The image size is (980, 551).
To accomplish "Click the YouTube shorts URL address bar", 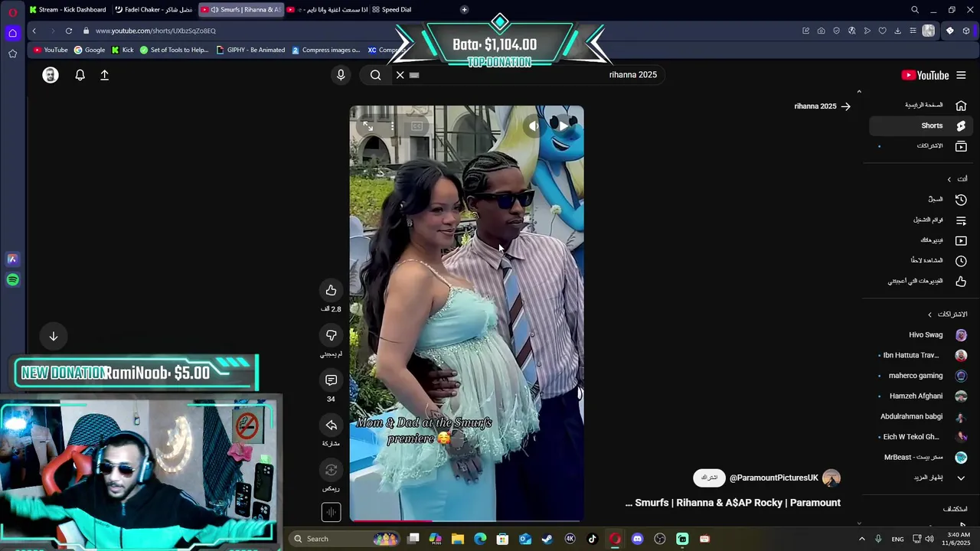I will (155, 31).
